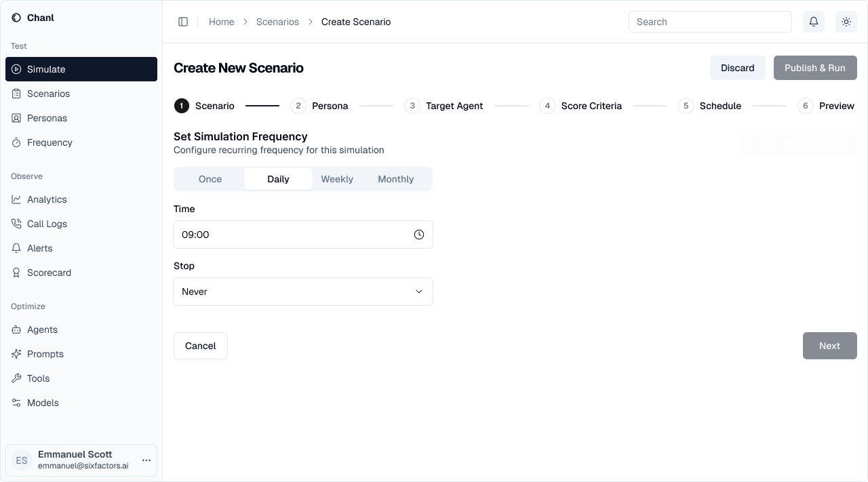Screen dimensions: 868x482
Task: Select the Prompts sidebar icon
Action: click(x=16, y=354)
